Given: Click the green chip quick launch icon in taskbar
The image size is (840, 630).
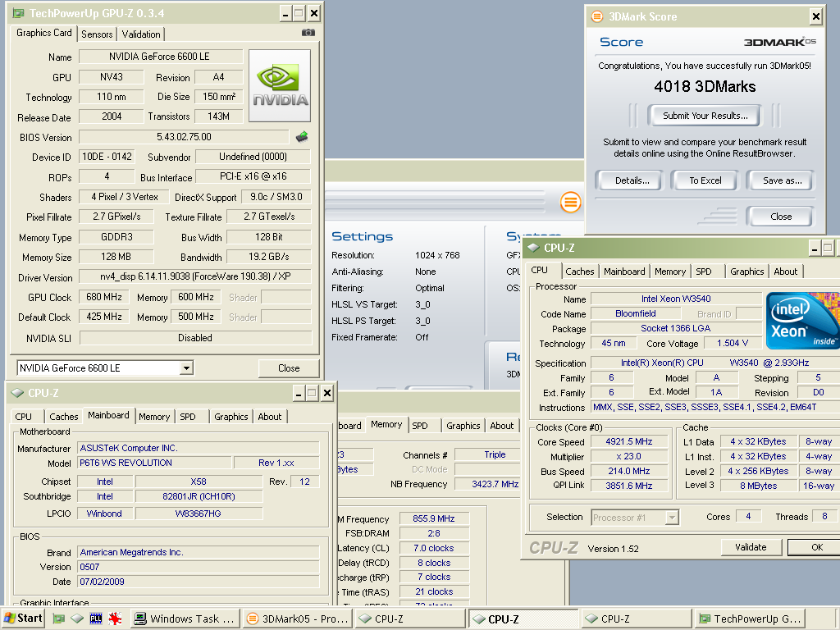Looking at the screenshot, I should tap(58, 619).
